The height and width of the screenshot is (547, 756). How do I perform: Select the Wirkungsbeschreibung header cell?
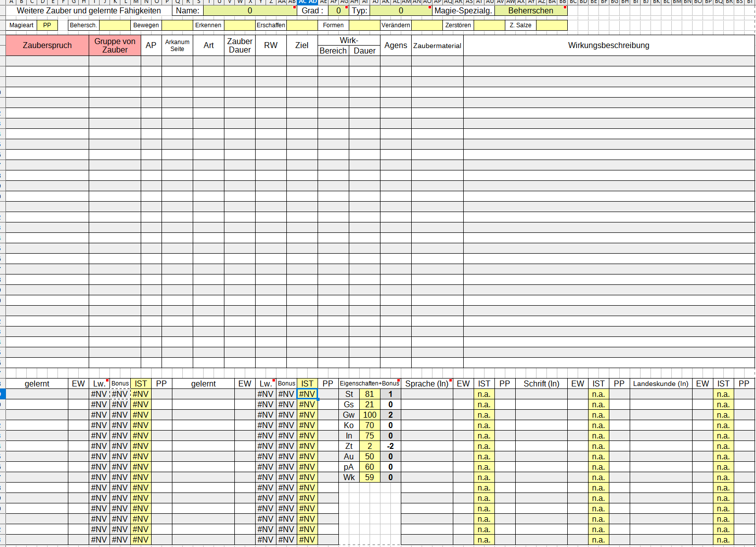(608, 45)
